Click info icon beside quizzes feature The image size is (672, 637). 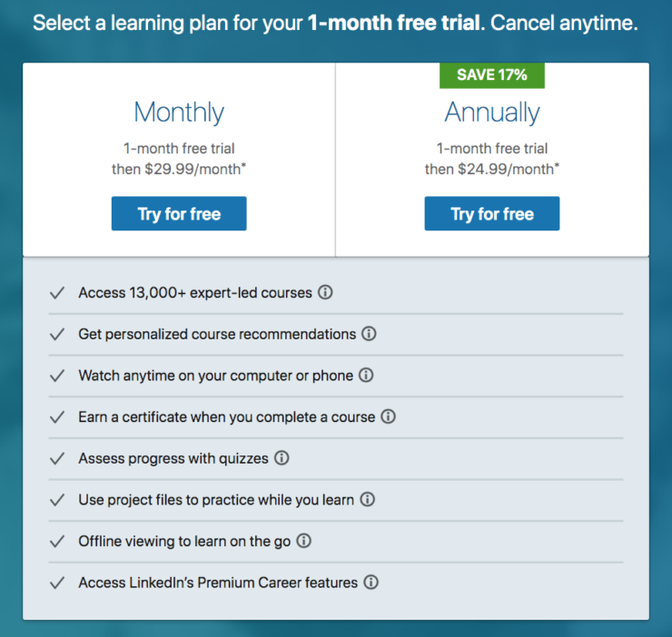(282, 458)
